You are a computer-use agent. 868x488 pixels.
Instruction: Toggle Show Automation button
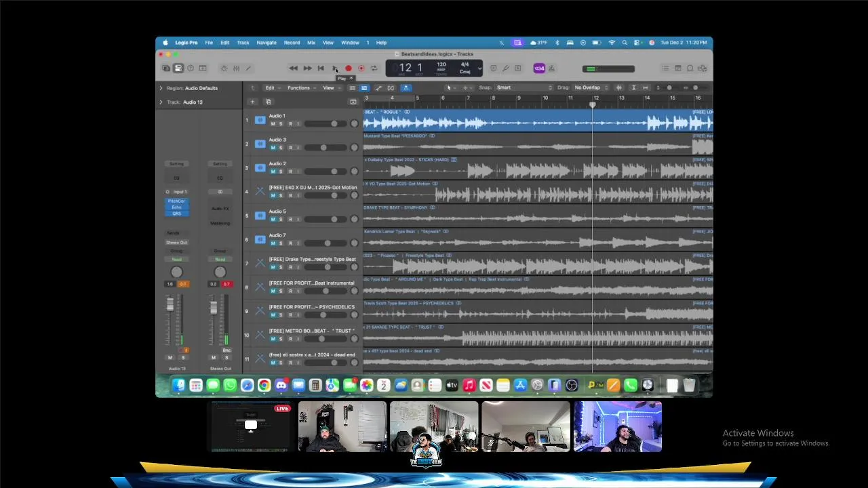pyautogui.click(x=378, y=87)
